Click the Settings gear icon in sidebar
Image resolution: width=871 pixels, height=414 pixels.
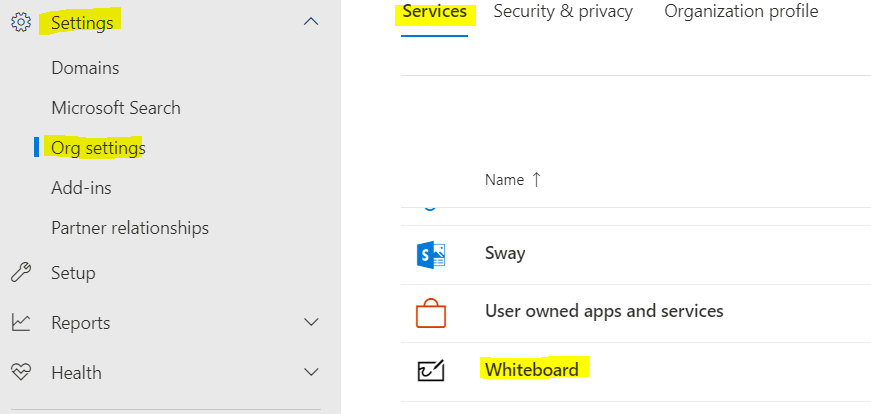coord(21,23)
